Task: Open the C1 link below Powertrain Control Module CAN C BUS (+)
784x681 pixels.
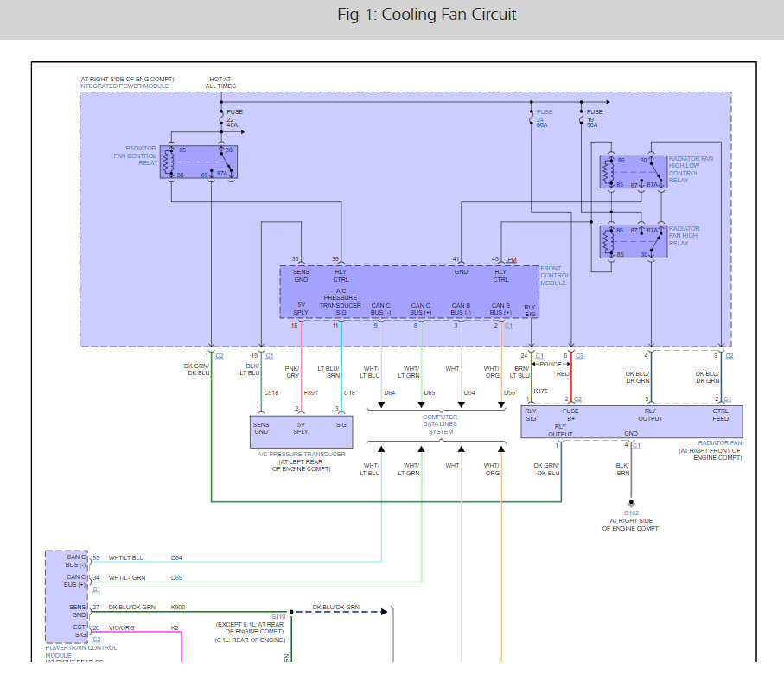Action: click(x=97, y=589)
